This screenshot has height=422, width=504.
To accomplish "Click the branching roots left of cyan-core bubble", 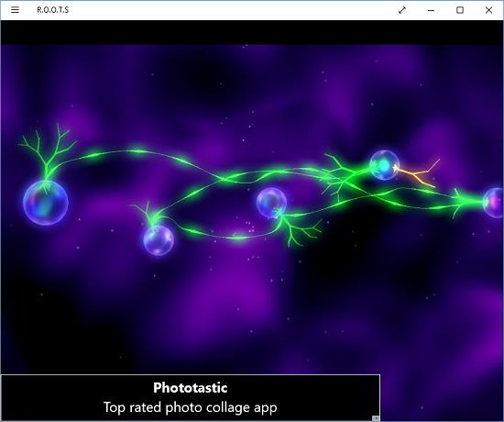I will click(341, 177).
